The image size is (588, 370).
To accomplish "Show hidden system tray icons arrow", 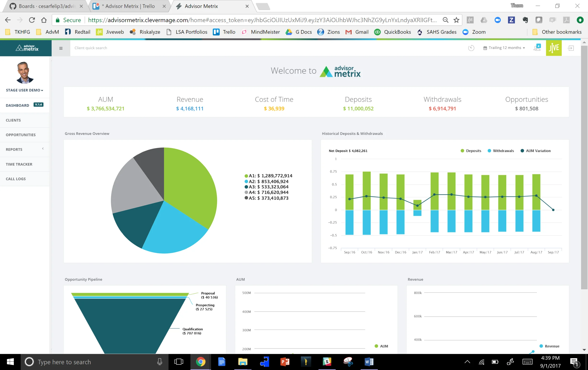I will (x=467, y=362).
